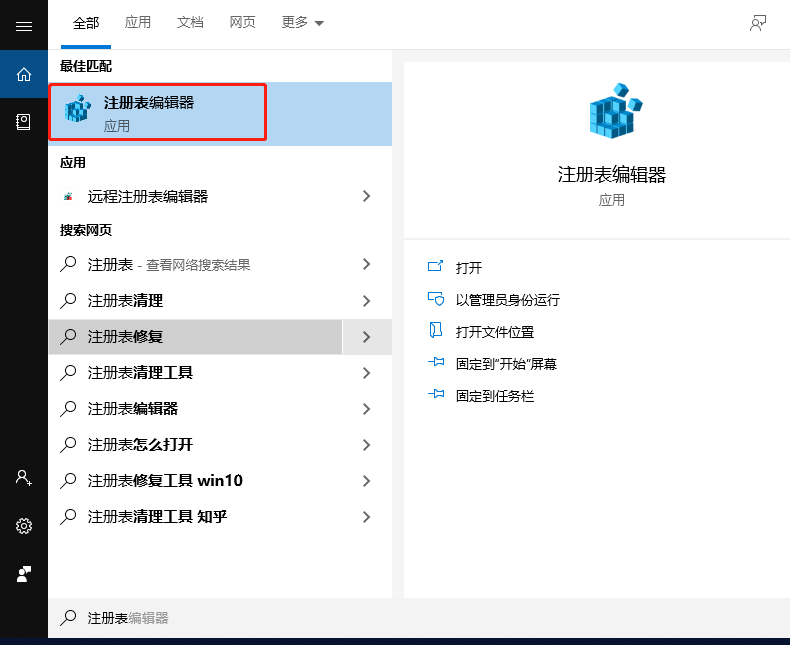Select the 注册表修复 suggestion
This screenshot has width=790, height=645.
click(195, 337)
